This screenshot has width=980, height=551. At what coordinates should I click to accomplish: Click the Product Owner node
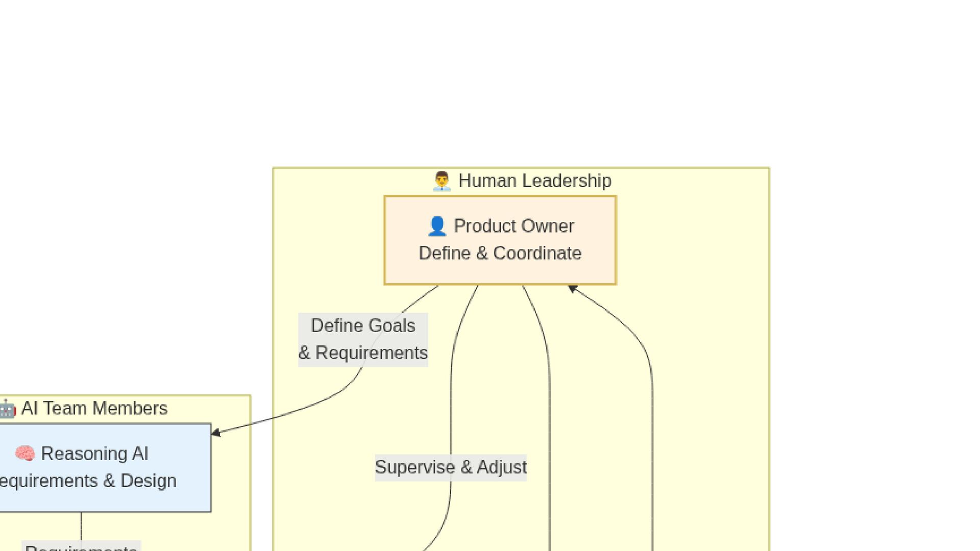click(500, 240)
